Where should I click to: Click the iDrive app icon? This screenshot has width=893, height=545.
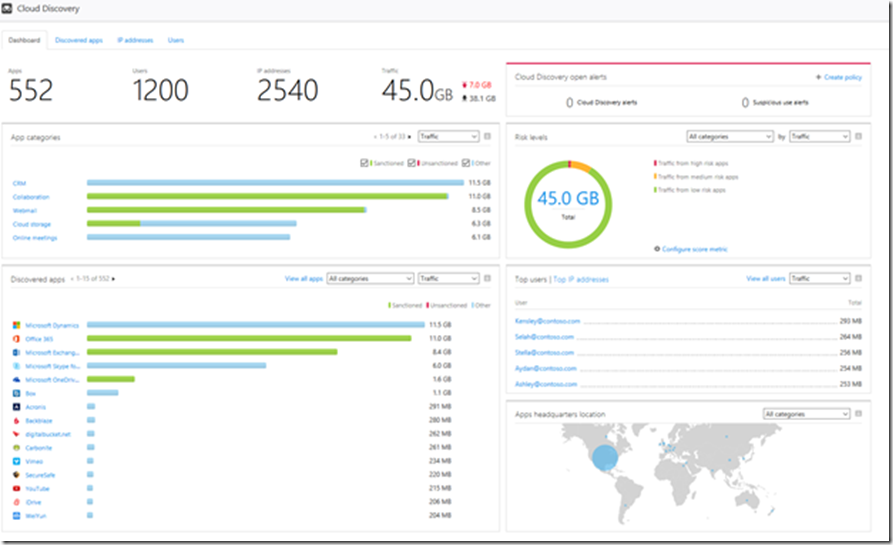click(17, 502)
